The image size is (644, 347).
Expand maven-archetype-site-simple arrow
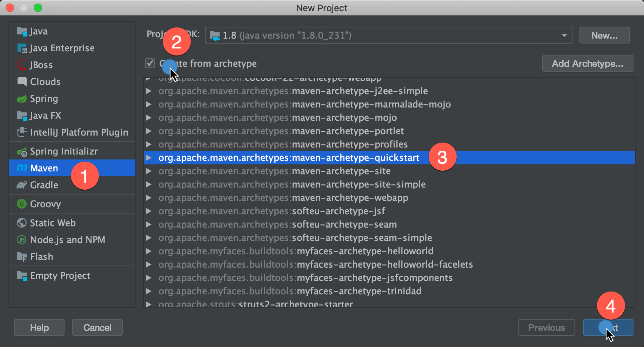[149, 184]
